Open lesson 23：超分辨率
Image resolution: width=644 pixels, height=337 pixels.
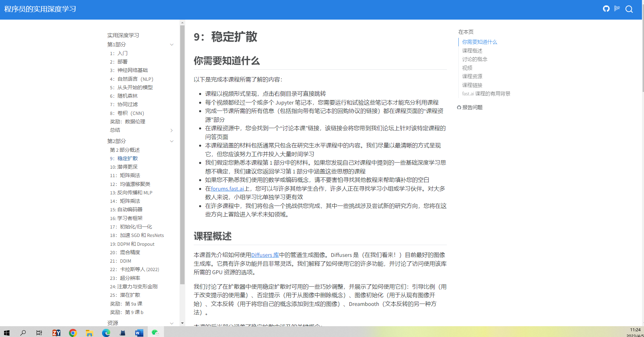125,278
